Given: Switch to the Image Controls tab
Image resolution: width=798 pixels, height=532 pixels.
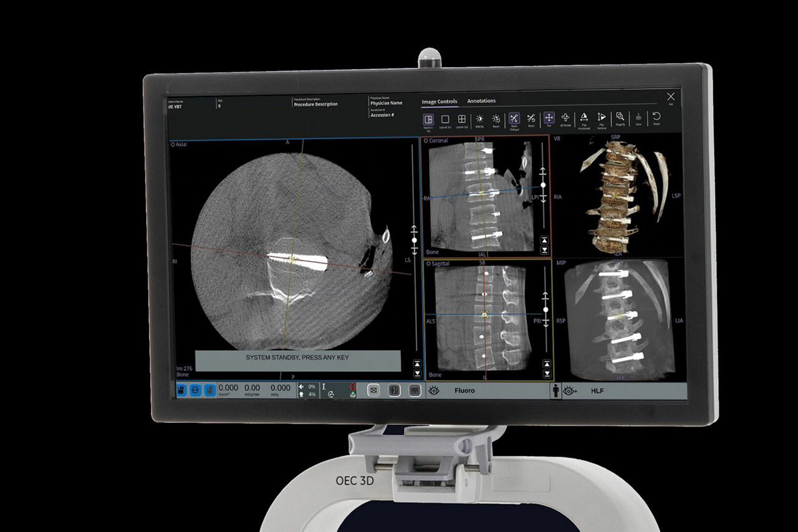Looking at the screenshot, I should point(440,102).
